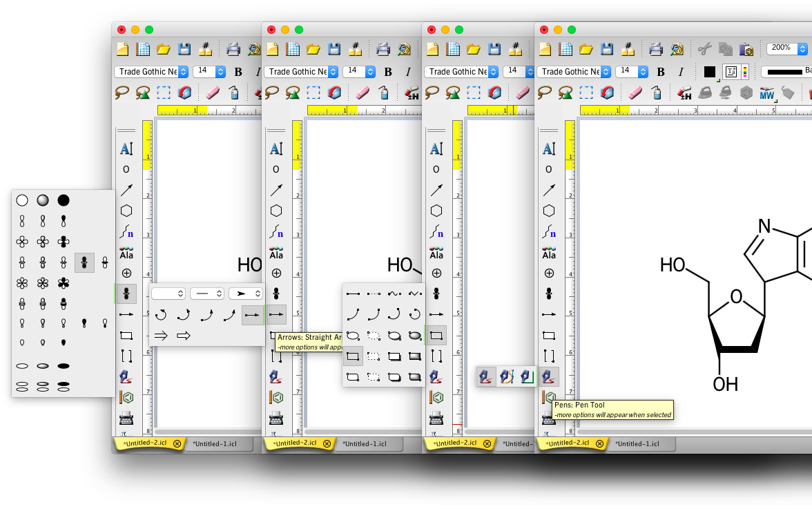
Task: Click the MW molecular weight icon, front window
Action: [767, 94]
